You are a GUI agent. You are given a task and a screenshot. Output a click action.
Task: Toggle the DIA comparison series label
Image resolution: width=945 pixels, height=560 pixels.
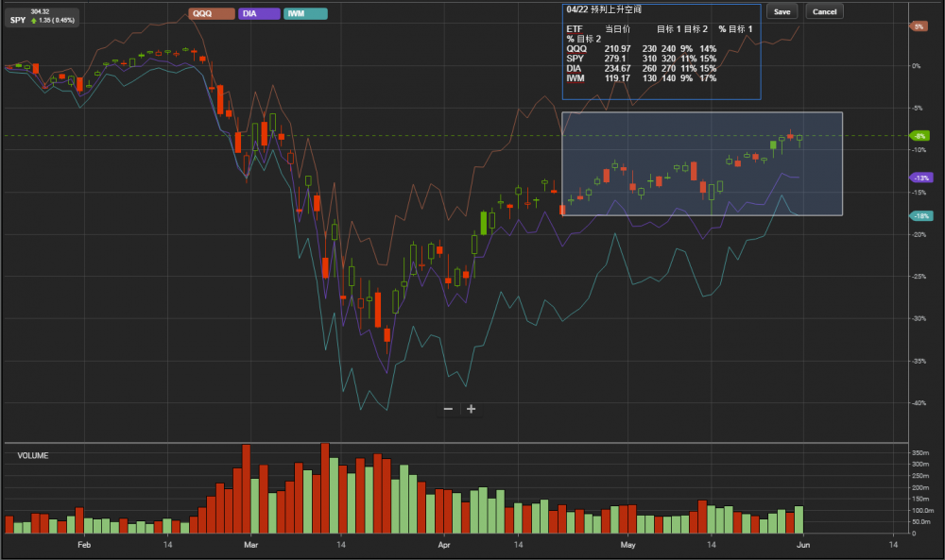[257, 13]
